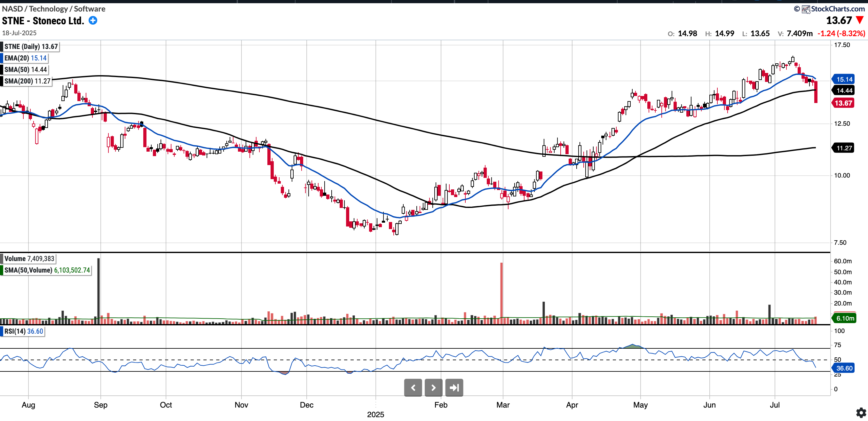868x421 pixels.
Task: Click the StockCharts.com logo icon
Action: click(x=806, y=9)
